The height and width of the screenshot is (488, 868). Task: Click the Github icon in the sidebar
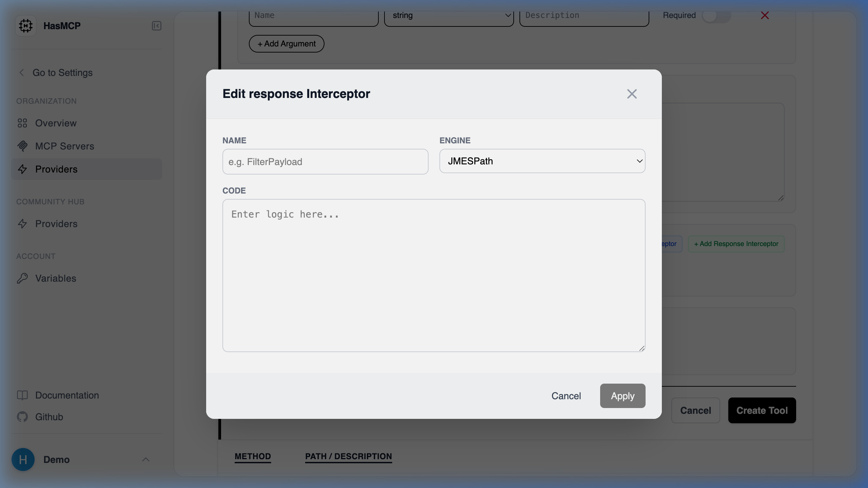point(23,417)
